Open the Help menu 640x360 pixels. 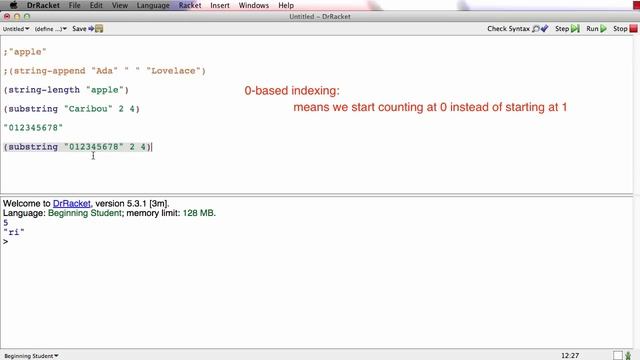click(286, 5)
